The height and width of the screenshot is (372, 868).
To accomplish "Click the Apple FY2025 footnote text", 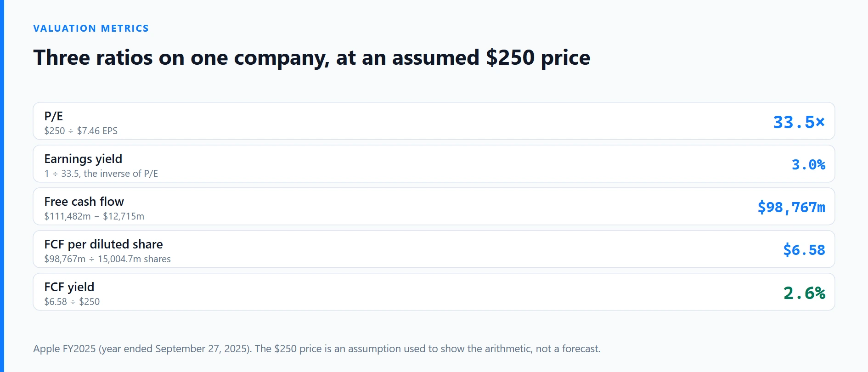I will [317, 349].
